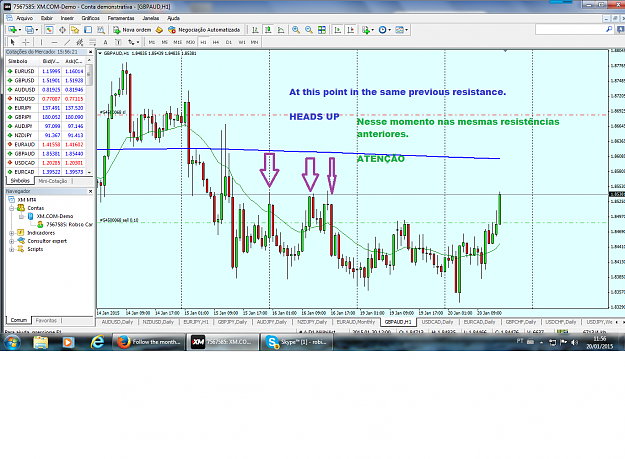Switch to M15 timeframe
The width and height of the screenshot is (625, 459).
pyautogui.click(x=178, y=42)
